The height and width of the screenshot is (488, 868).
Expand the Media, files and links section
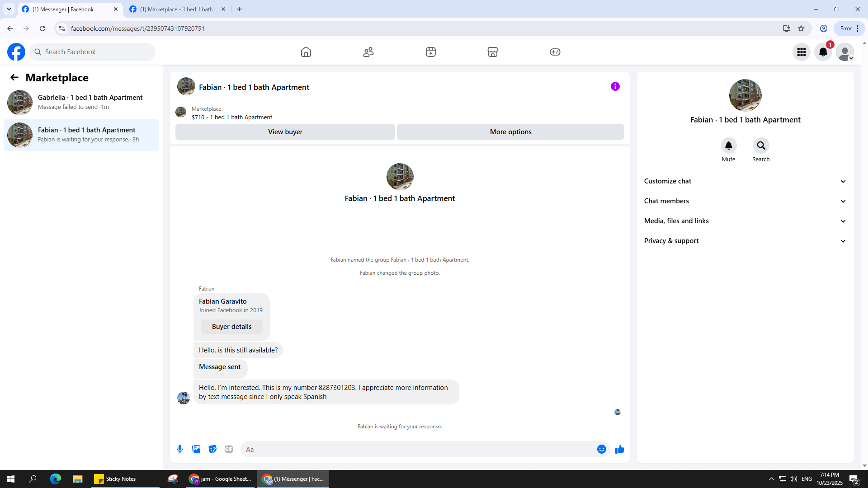(x=745, y=221)
